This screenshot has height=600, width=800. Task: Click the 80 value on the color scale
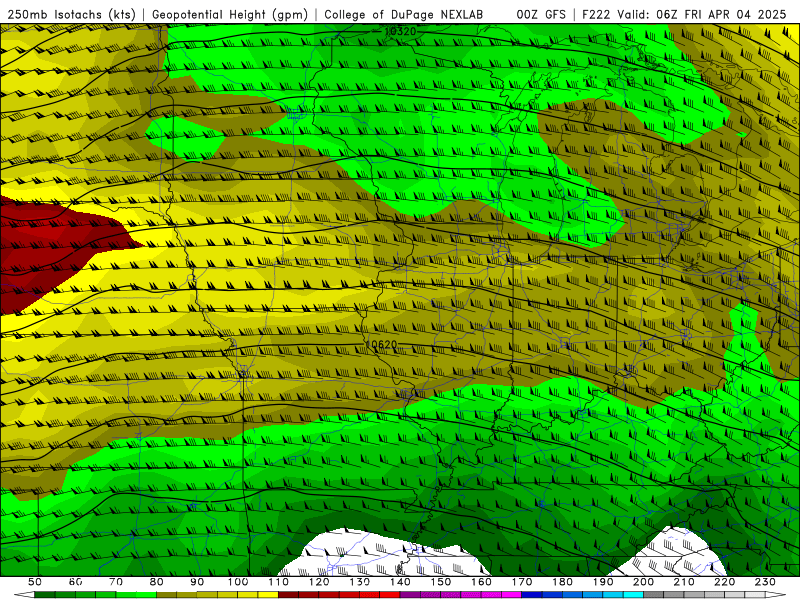[x=157, y=582]
